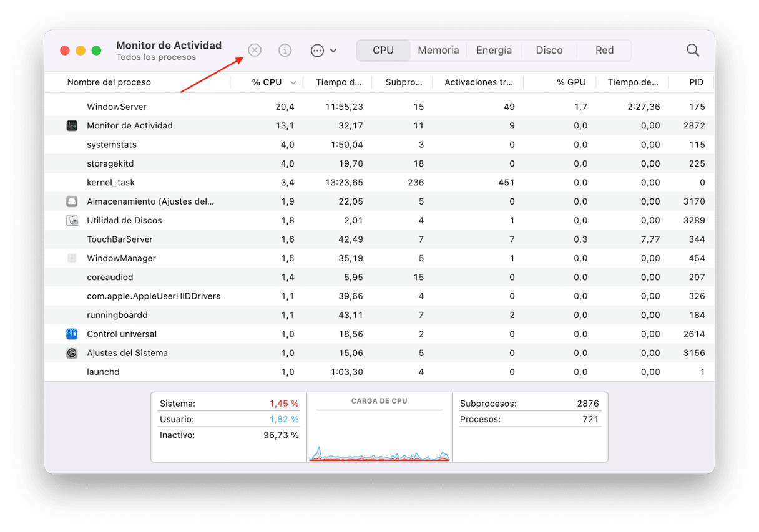Select the kernel_task process row
Screen dimensions: 759x532
pos(379,183)
